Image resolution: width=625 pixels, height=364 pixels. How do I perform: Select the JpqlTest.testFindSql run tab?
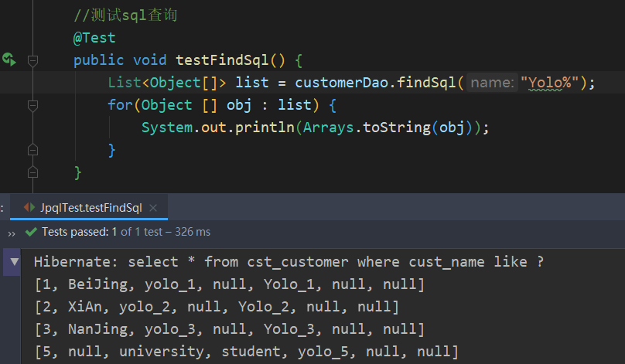click(x=88, y=207)
